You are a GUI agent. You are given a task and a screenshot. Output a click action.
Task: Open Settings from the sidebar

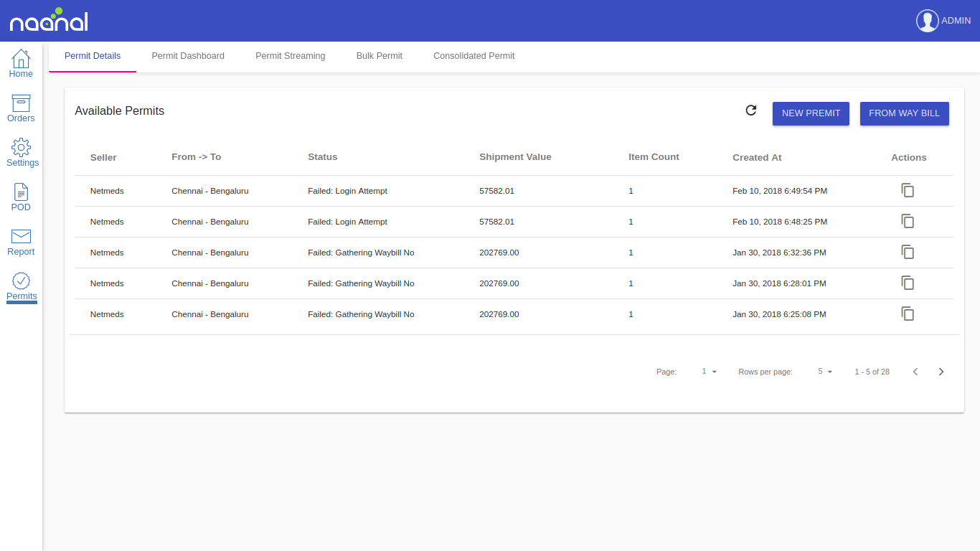(x=21, y=149)
